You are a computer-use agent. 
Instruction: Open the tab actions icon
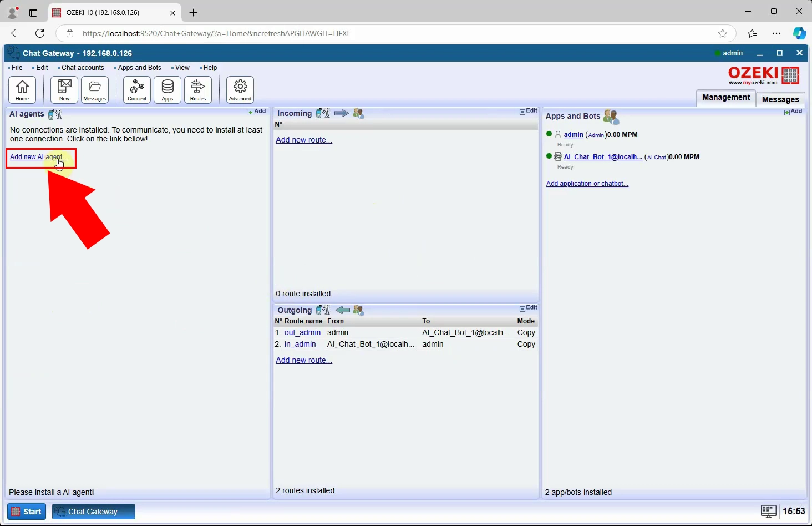point(33,12)
